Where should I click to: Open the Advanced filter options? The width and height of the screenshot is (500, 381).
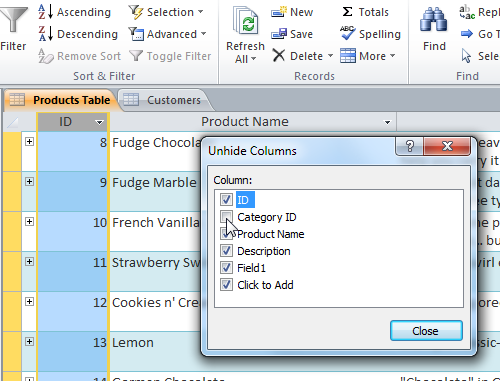168,34
